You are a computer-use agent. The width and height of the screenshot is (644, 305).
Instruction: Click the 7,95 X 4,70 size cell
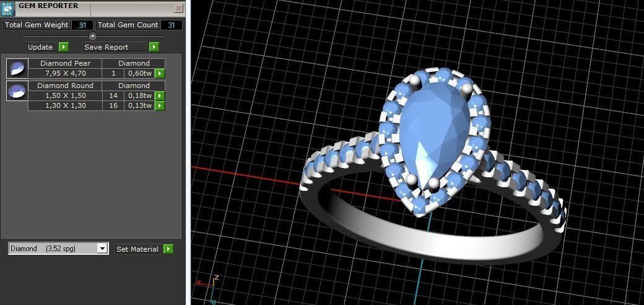[65, 73]
